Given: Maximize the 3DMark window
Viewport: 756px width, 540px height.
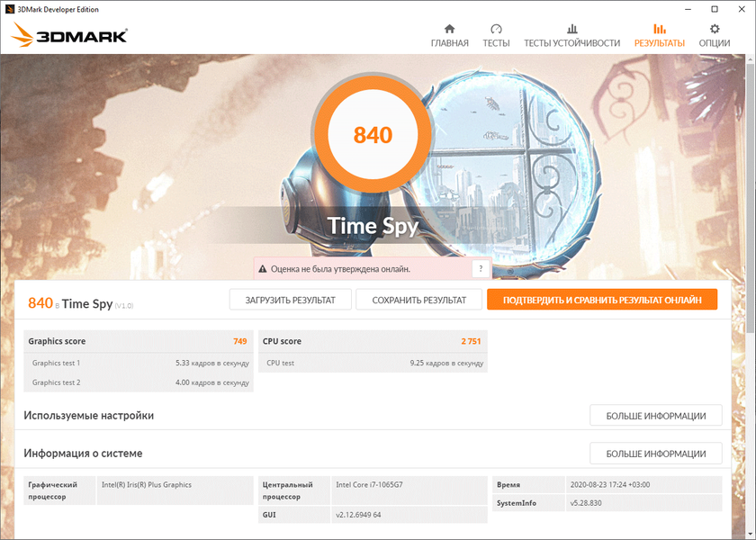Looking at the screenshot, I should pos(715,9).
